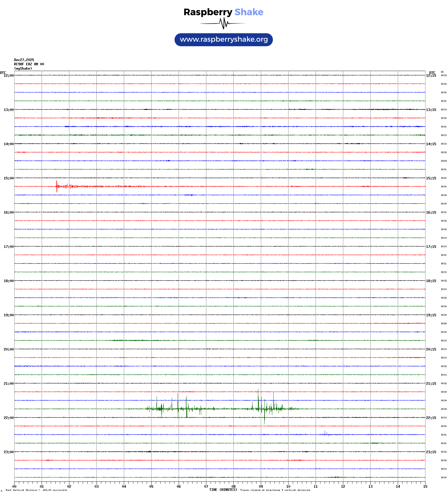This screenshot has width=448, height=494.
Task: Click the Each Vertical Division scale note
Action: click(36, 490)
